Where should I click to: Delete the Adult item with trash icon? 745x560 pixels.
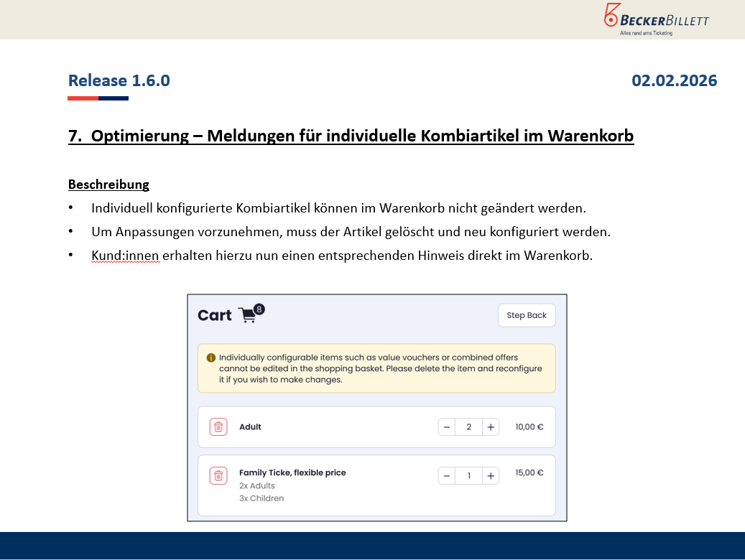click(218, 427)
